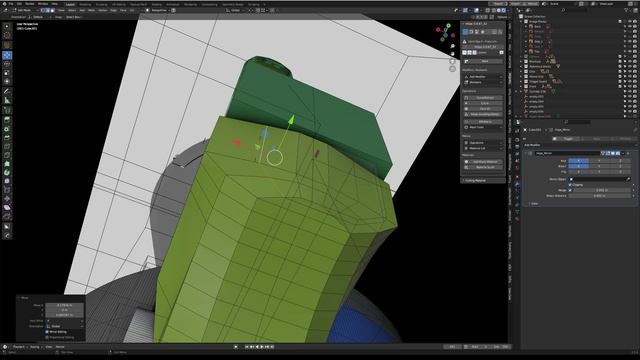Click the viewport navigation axis gizmo
The image size is (640, 360).
coord(445,33)
